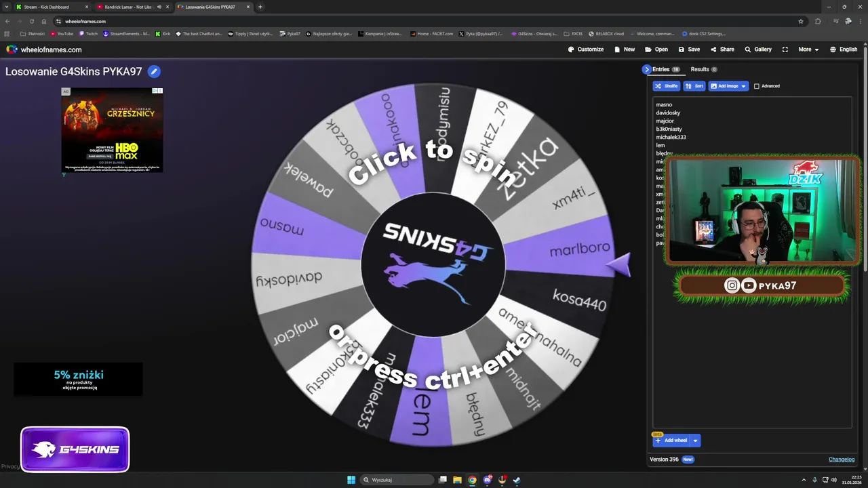Viewport: 868px width, 488px height.
Task: Open taskbar clock and date
Action: coord(852,480)
